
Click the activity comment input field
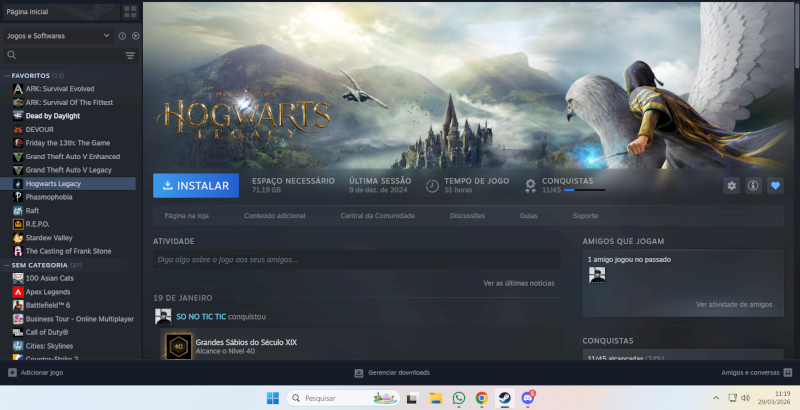(357, 260)
